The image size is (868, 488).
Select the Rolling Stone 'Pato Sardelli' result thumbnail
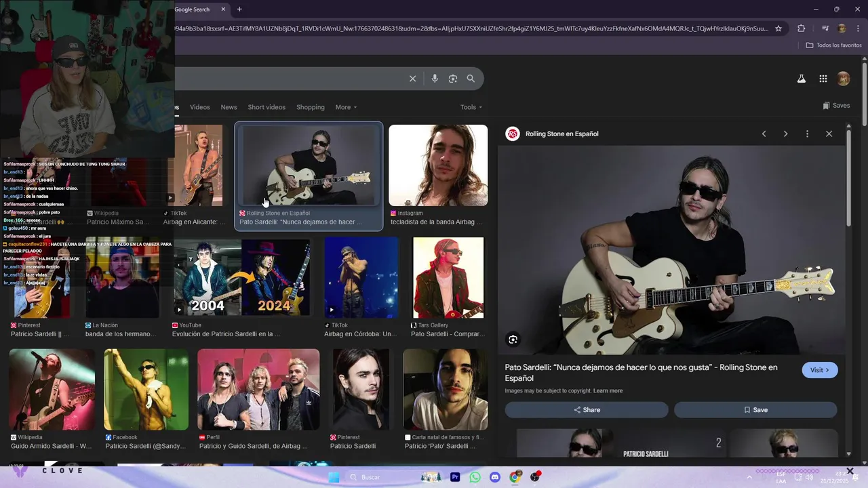click(x=309, y=165)
